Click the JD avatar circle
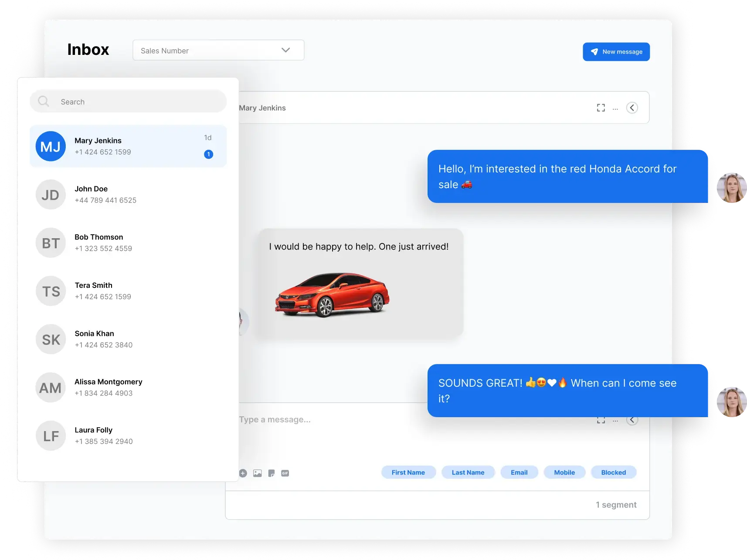This screenshot has height=560, width=747. coord(51,195)
